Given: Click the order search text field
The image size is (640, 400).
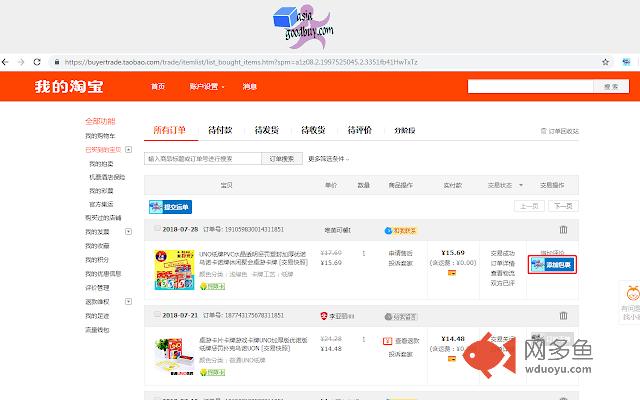Looking at the screenshot, I should (x=202, y=159).
